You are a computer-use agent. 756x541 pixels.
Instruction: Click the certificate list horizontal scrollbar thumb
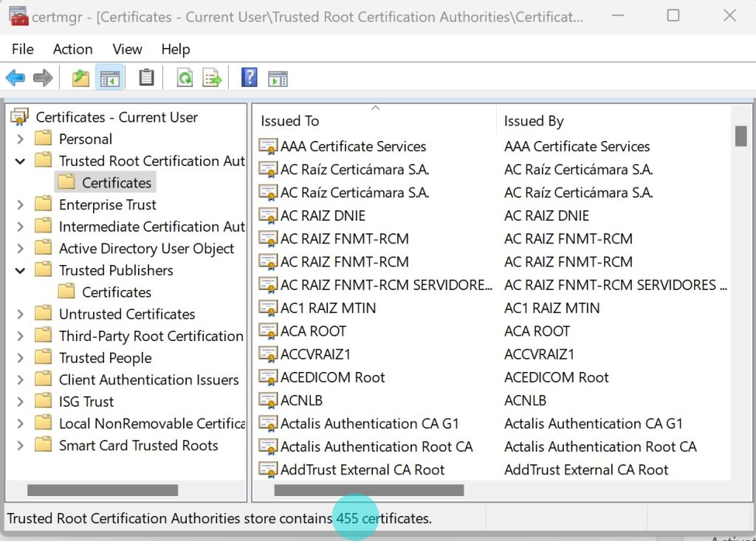point(369,490)
